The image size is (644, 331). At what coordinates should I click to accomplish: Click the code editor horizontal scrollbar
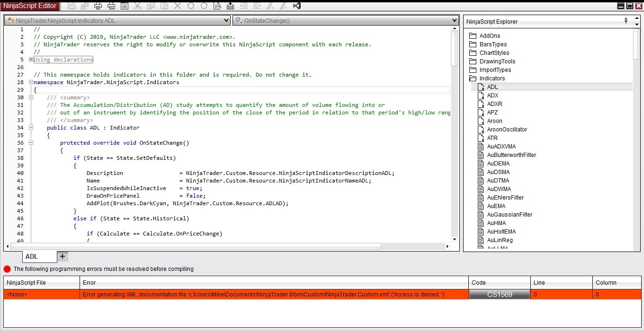pyautogui.click(x=197, y=246)
